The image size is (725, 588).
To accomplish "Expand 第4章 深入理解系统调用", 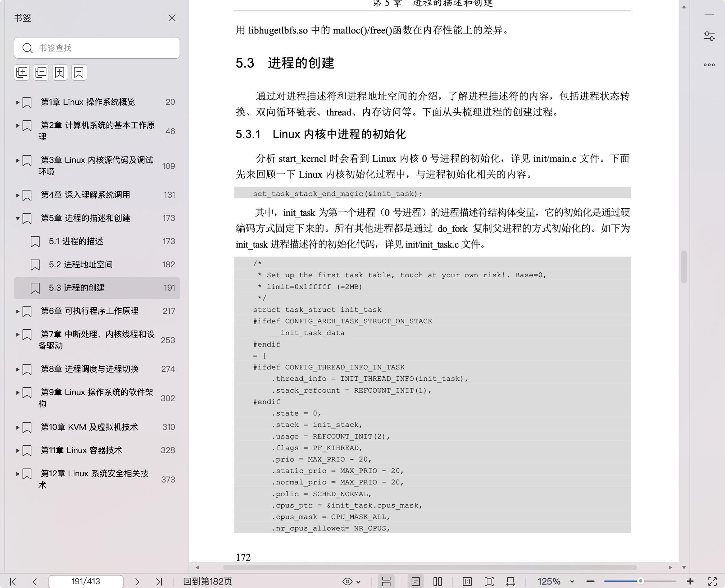I will (18, 195).
